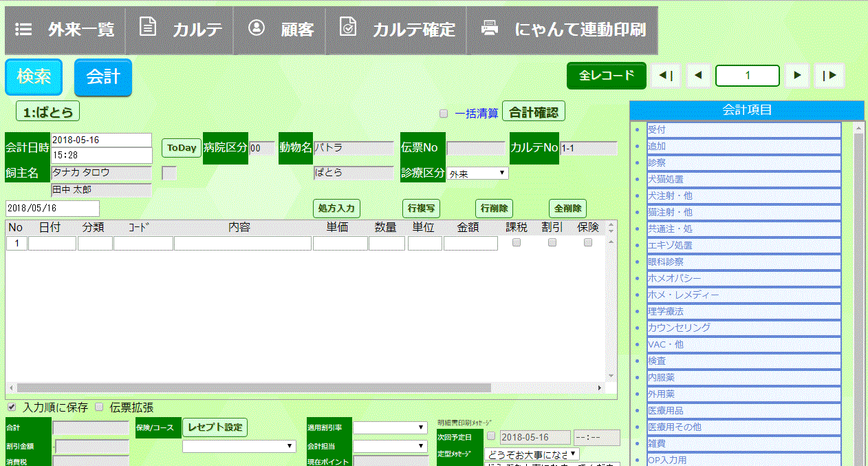Image resolution: width=868 pixels, height=466 pixels.
Task: Toggle the 次回予定日 checkbox
Action: (491, 436)
